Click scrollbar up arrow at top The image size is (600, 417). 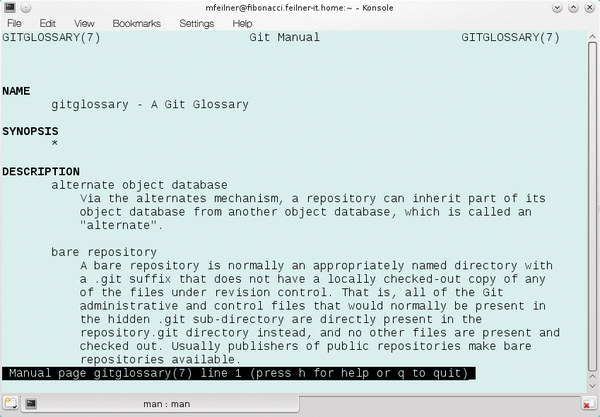pos(592,37)
